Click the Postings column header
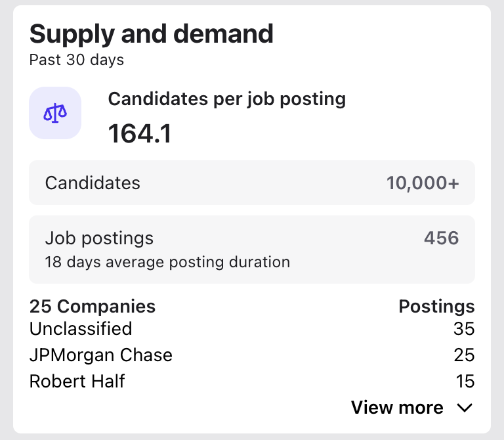This screenshot has height=440, width=504. [x=436, y=307]
